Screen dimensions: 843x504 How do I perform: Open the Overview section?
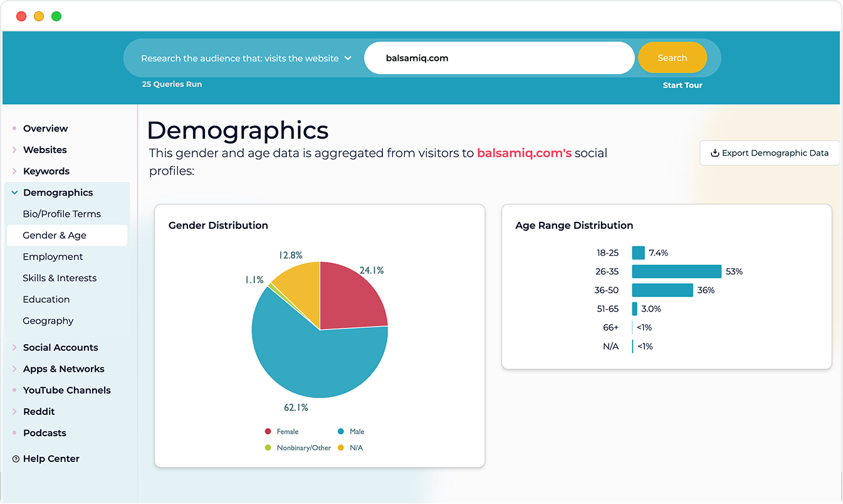tap(45, 129)
